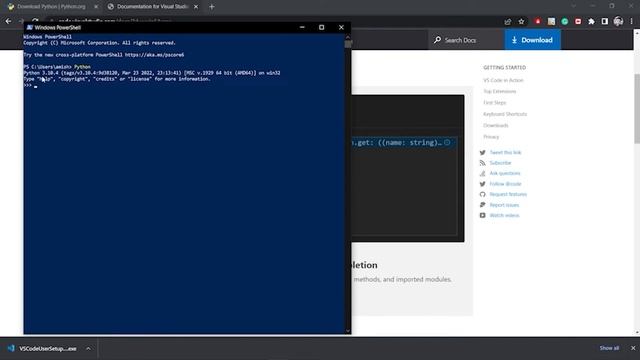Minimize the Windows PowerShell window

[x=302, y=27]
